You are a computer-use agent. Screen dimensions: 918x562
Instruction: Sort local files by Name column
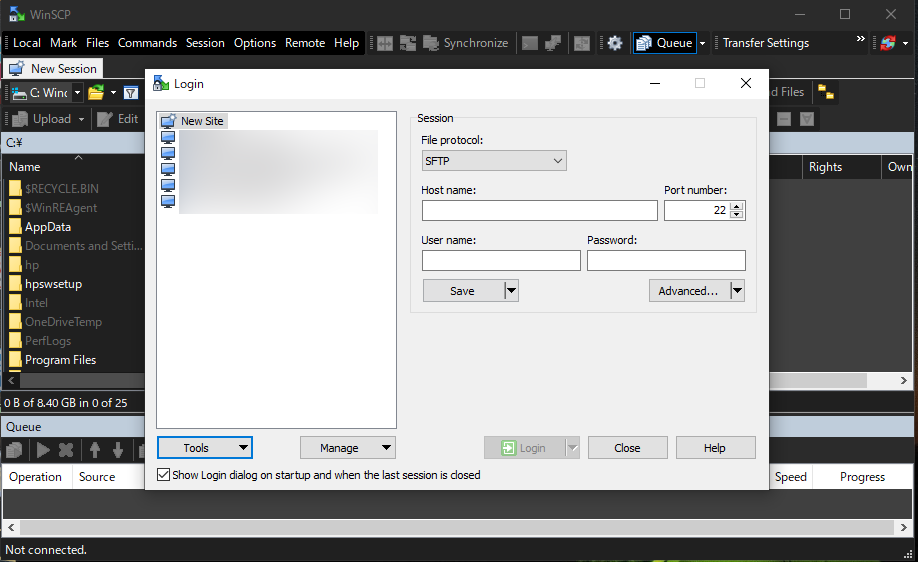click(x=25, y=167)
